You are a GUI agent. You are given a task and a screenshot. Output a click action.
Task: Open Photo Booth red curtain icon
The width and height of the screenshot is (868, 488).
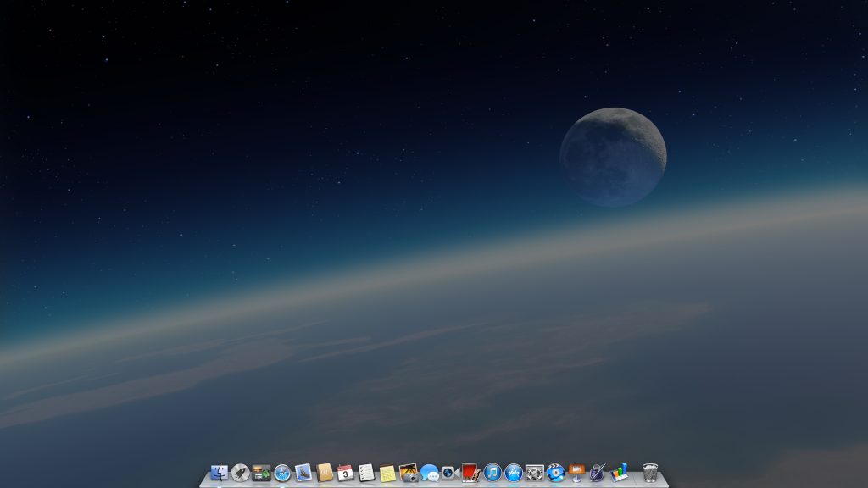click(x=471, y=473)
